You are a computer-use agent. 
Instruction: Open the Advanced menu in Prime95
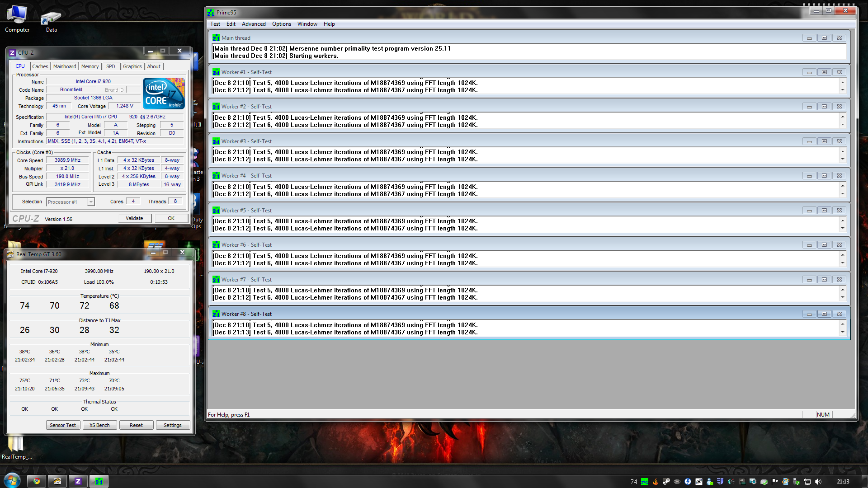[254, 24]
